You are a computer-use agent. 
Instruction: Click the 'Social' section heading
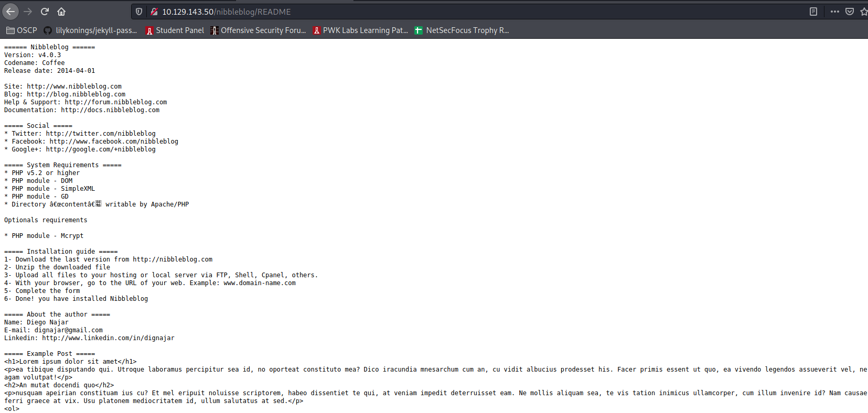(x=38, y=126)
